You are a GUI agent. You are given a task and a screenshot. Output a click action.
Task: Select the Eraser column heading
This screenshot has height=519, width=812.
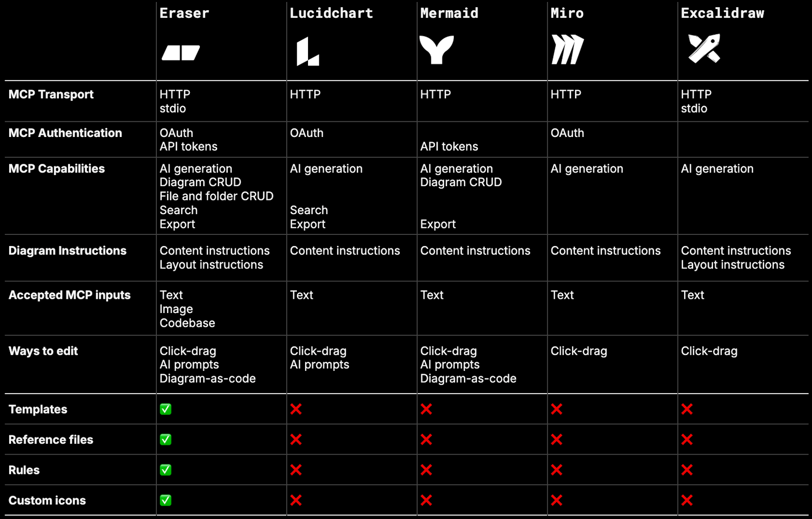point(184,13)
